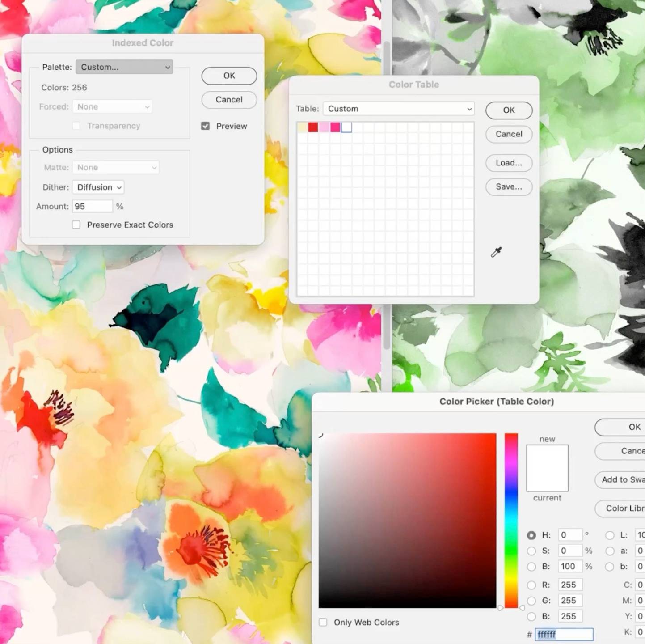
Task: Select the cream swatch in Color Table
Action: [302, 127]
